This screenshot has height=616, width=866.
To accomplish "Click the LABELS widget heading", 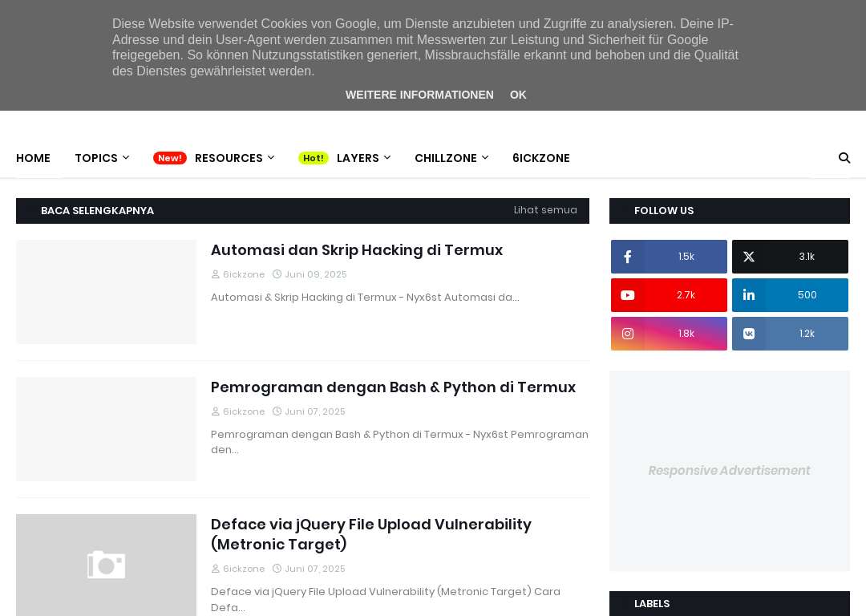I will point(652,604).
